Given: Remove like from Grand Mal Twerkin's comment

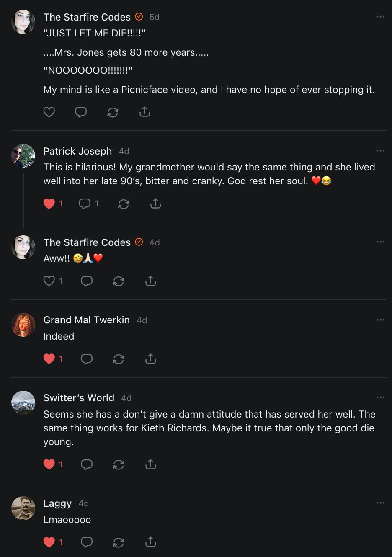Looking at the screenshot, I should tap(49, 359).
